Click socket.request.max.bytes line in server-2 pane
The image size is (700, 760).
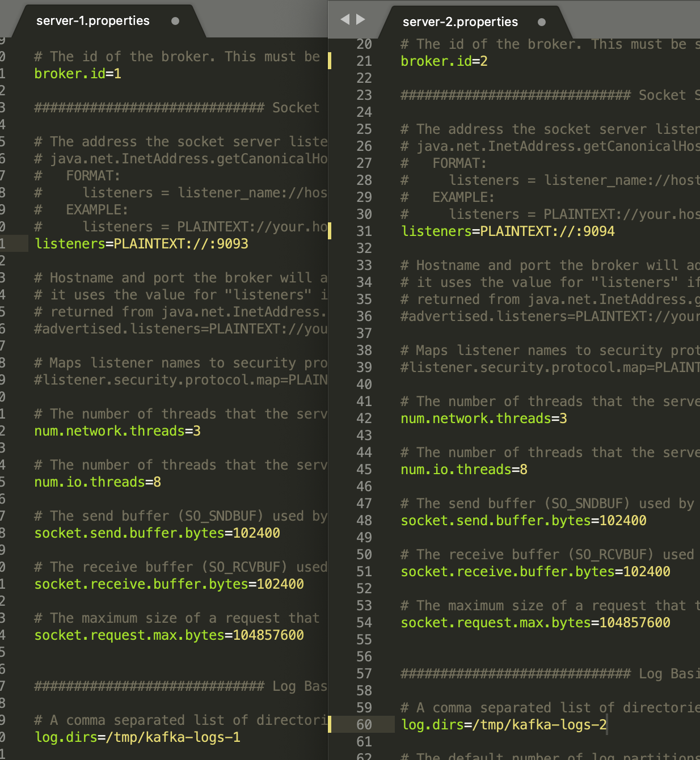535,623
